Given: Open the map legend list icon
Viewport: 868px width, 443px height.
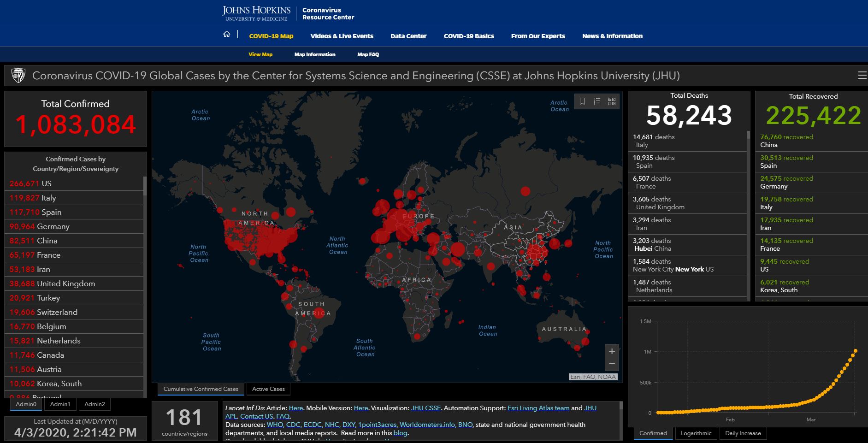Looking at the screenshot, I should 597,101.
